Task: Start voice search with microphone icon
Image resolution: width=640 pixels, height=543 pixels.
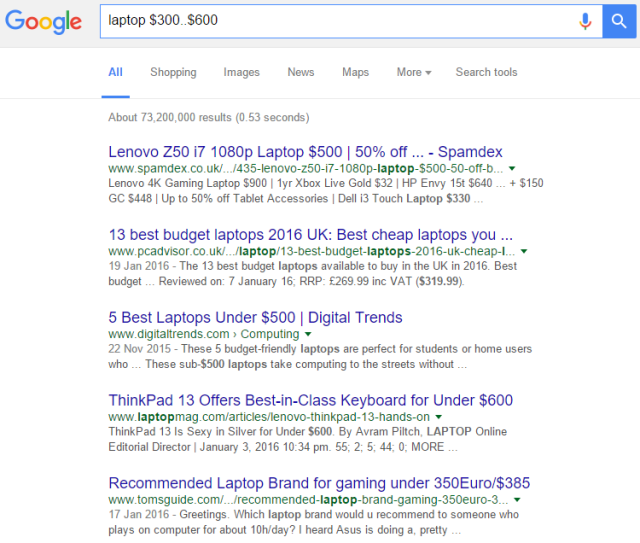Action: [x=585, y=21]
